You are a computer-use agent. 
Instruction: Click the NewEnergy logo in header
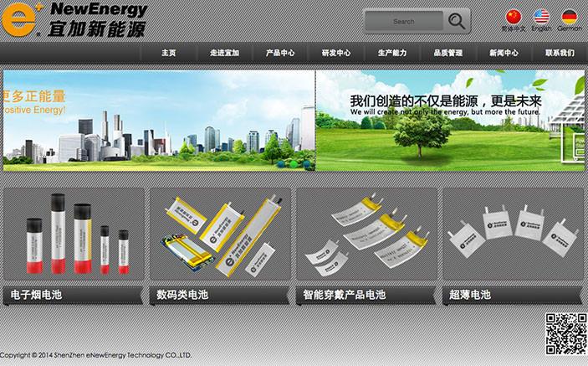[74, 20]
